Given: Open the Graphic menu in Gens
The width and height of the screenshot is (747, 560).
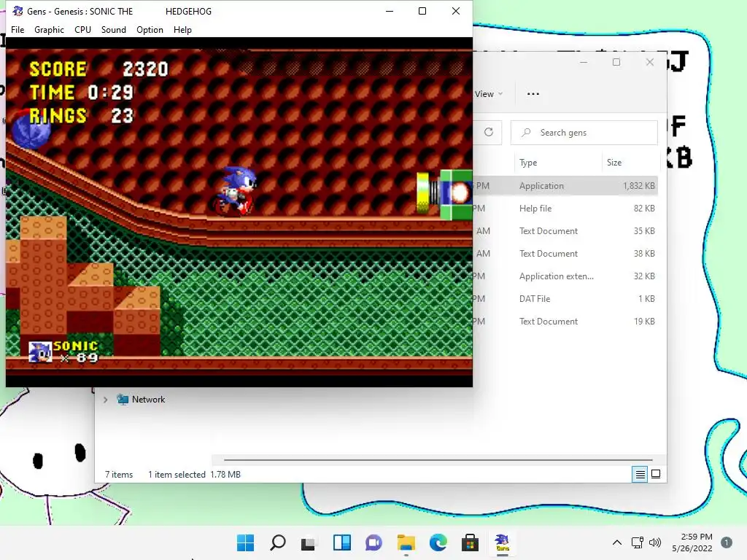Looking at the screenshot, I should pos(49,29).
